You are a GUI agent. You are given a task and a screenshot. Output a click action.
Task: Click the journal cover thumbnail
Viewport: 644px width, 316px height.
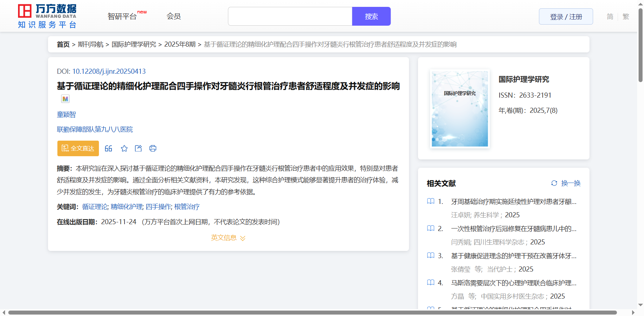pos(460,109)
